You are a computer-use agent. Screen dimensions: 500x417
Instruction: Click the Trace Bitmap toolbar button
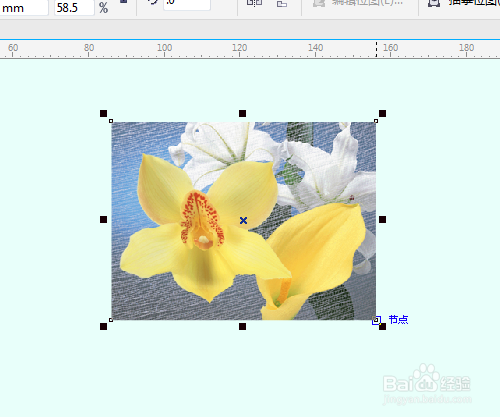pos(464,4)
